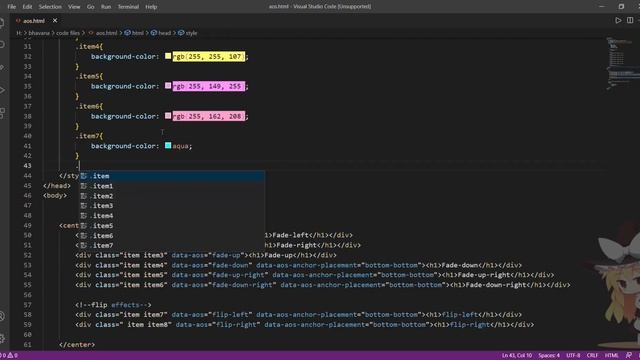
Task: Click data-aos="fade-down" attribute on line 53
Action: (211, 265)
